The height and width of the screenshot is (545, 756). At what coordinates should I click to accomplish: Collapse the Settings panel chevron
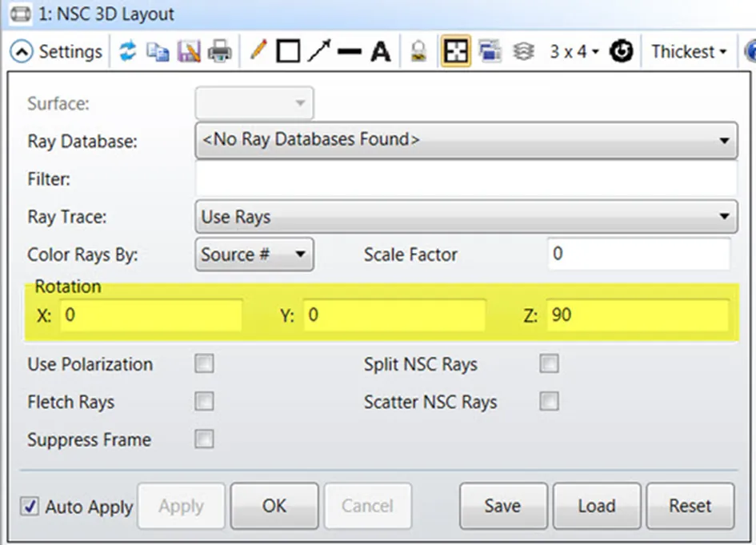(x=22, y=51)
